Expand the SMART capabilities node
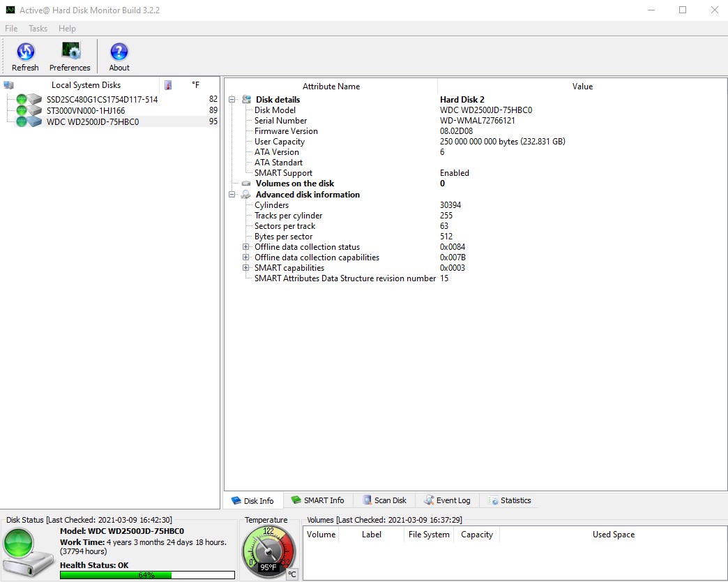 pyautogui.click(x=245, y=268)
